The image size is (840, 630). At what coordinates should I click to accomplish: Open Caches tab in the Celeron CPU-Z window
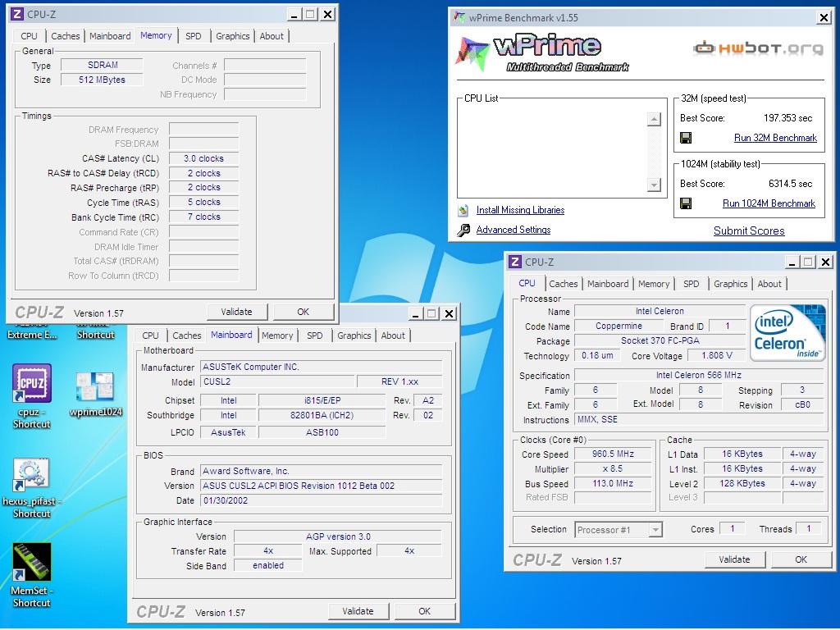pos(563,284)
